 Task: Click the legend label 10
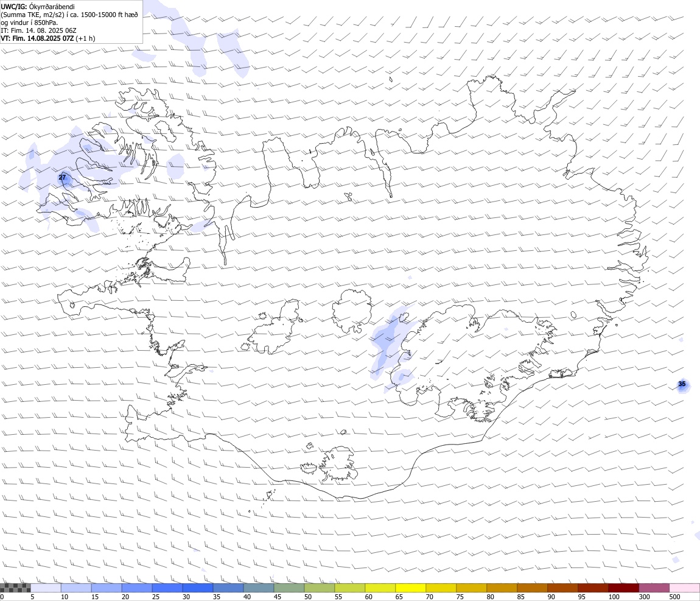click(65, 597)
